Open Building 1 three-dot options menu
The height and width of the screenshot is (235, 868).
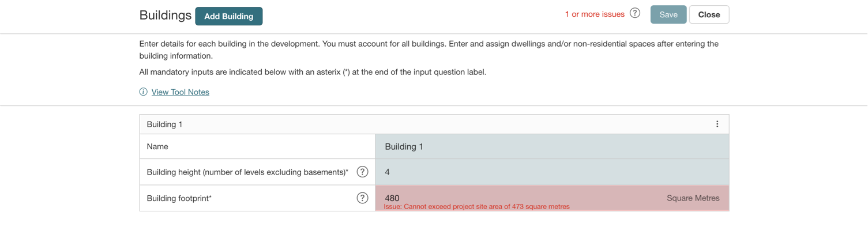click(717, 124)
